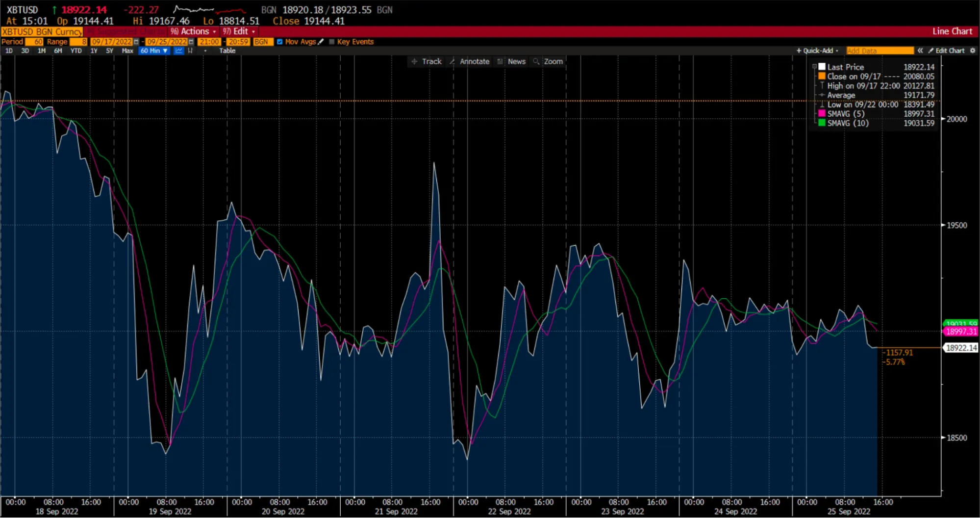Click the Table button
The image size is (980, 518).
click(x=227, y=51)
